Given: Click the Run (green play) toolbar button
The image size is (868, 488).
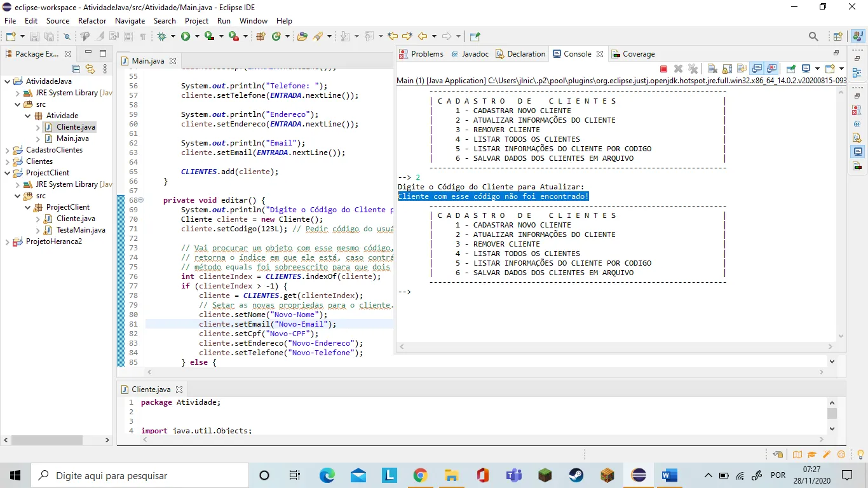Looking at the screenshot, I should pos(186,37).
